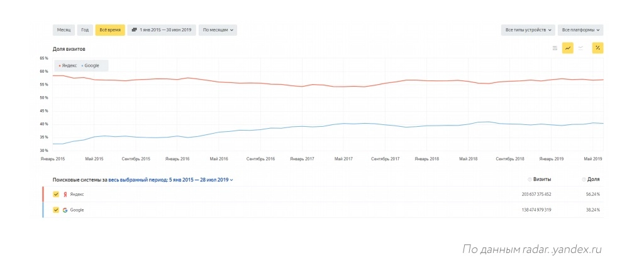This screenshot has width=644, height=270.
Task: Click the Май 2019 axis label
Action: [x=593, y=159]
